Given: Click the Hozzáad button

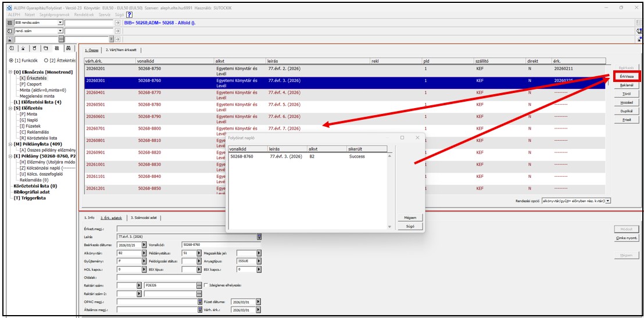Looking at the screenshot, I should [x=626, y=103].
